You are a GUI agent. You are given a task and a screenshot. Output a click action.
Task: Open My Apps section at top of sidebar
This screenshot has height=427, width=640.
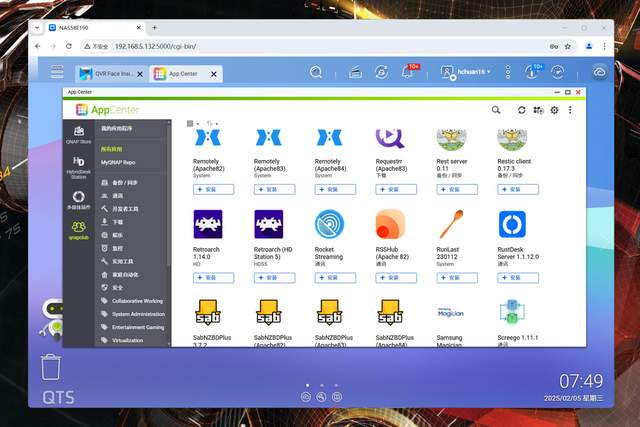point(117,129)
